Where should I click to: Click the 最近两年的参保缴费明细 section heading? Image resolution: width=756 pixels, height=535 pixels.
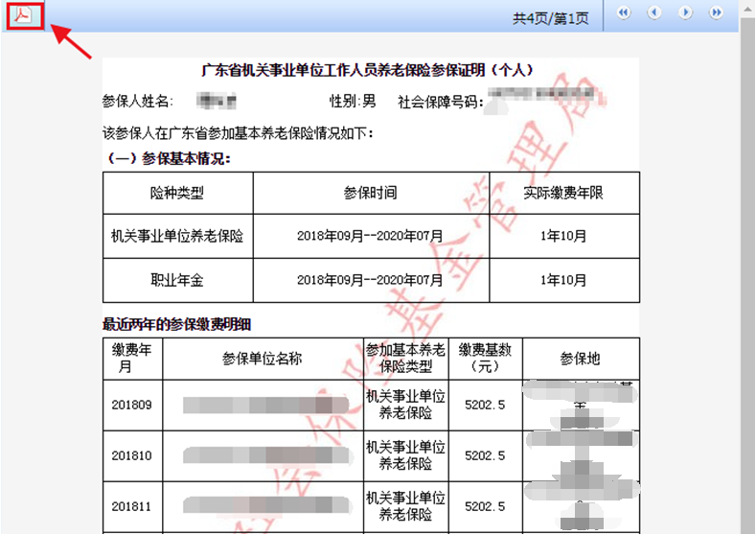[177, 324]
